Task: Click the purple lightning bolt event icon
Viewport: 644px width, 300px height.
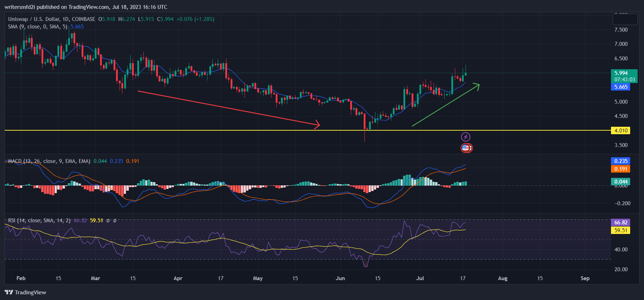Action: pyautogui.click(x=466, y=137)
